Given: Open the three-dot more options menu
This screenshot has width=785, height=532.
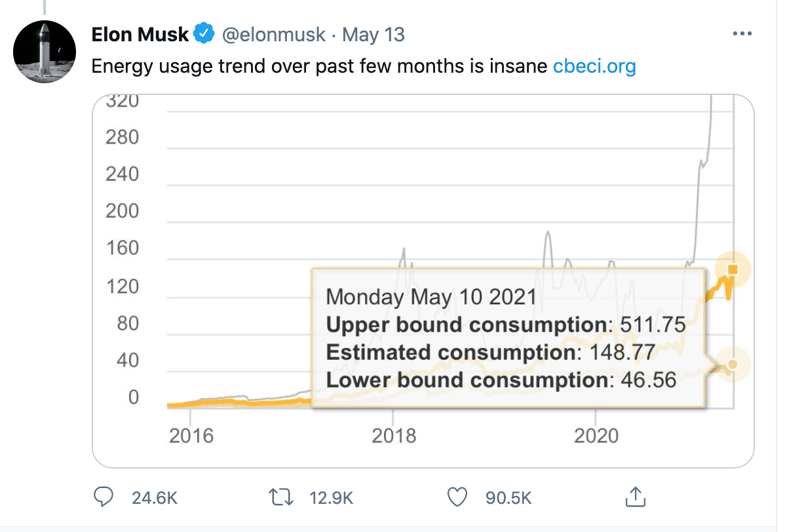Looking at the screenshot, I should pyautogui.click(x=742, y=33).
